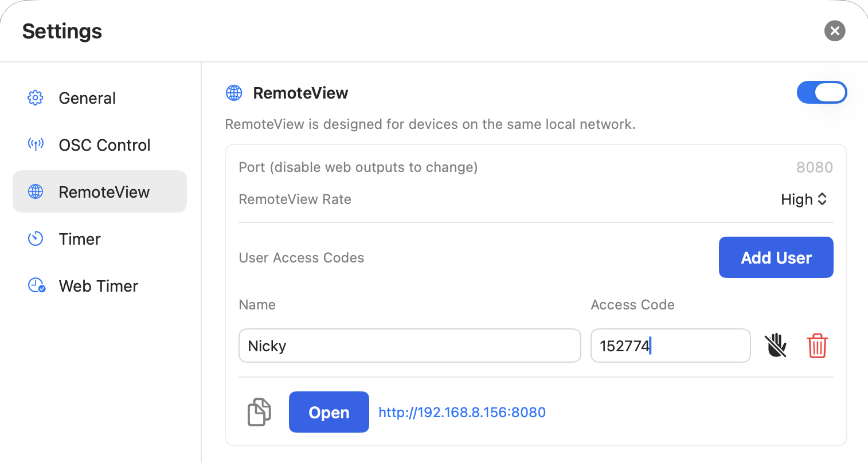Screen dimensions: 868x463
Task: Disable the RemoteView toggle switch
Action: pos(822,92)
